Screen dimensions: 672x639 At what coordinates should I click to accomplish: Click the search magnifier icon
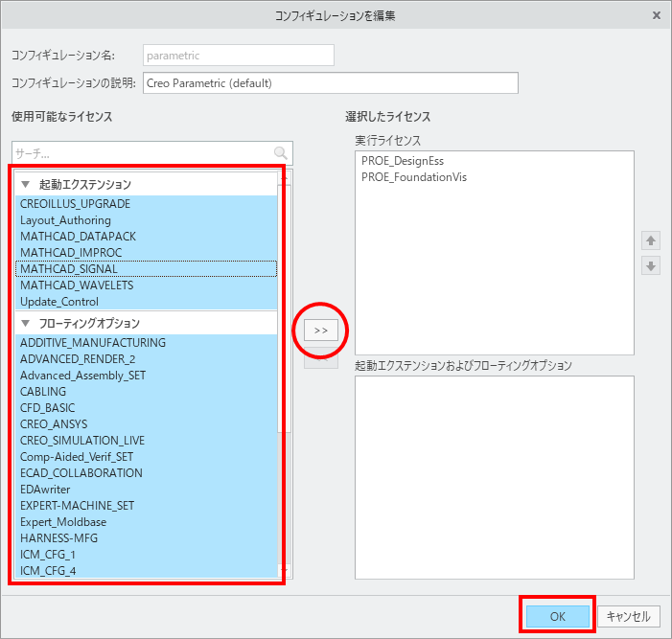click(280, 153)
